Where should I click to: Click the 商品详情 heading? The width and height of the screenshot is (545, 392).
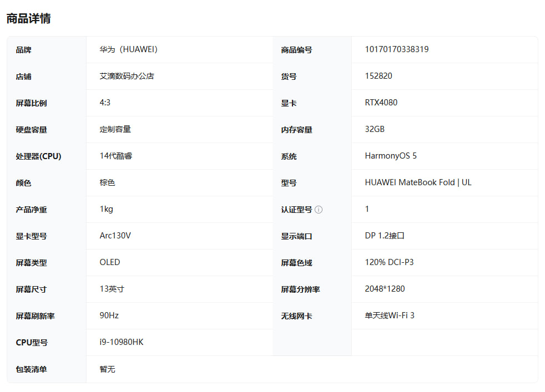pos(28,18)
